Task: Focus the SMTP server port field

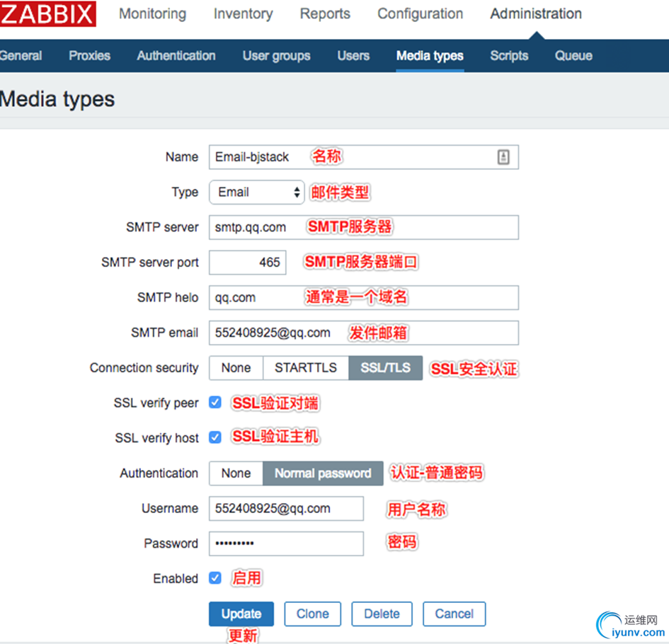Action: 248,263
